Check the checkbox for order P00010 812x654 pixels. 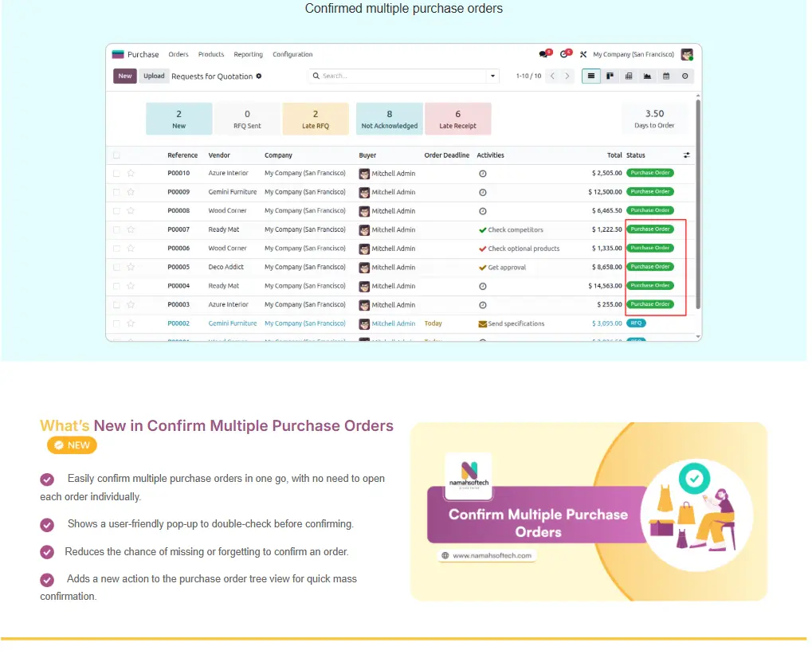pyautogui.click(x=117, y=173)
